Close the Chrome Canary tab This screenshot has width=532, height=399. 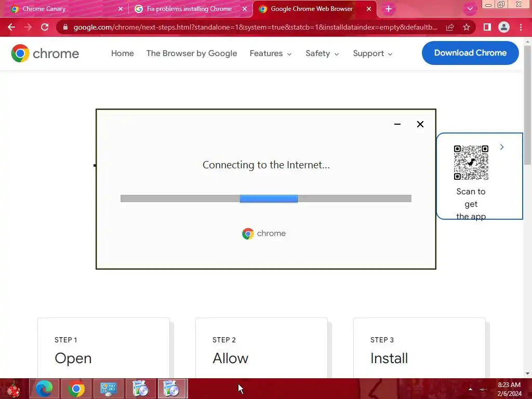point(121,9)
